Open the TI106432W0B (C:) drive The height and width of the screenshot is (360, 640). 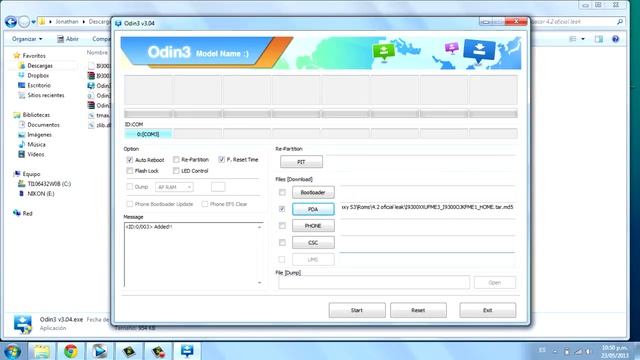pos(49,184)
